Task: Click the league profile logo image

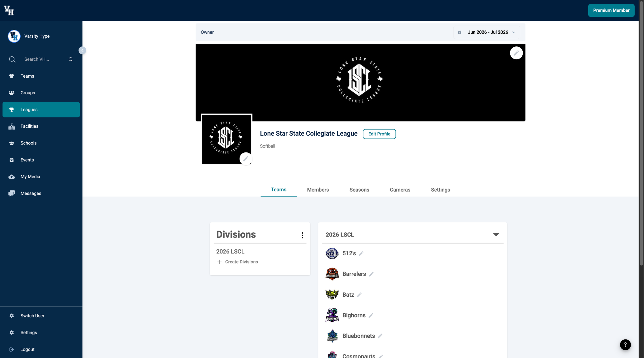Action: 226,139
